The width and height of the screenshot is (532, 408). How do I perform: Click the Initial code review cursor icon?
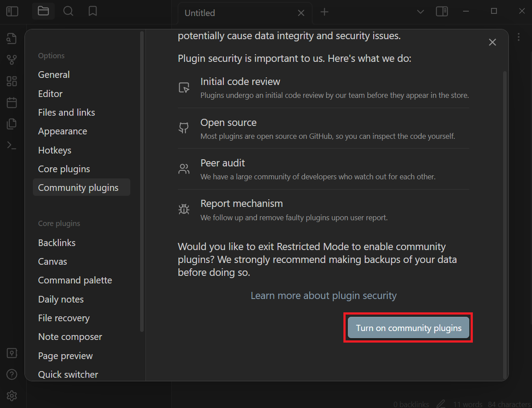[184, 88]
